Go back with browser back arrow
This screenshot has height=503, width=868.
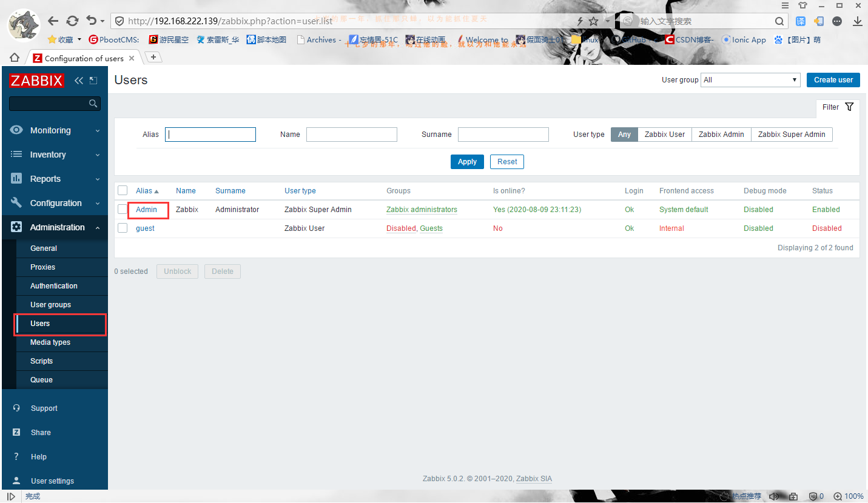click(x=53, y=21)
